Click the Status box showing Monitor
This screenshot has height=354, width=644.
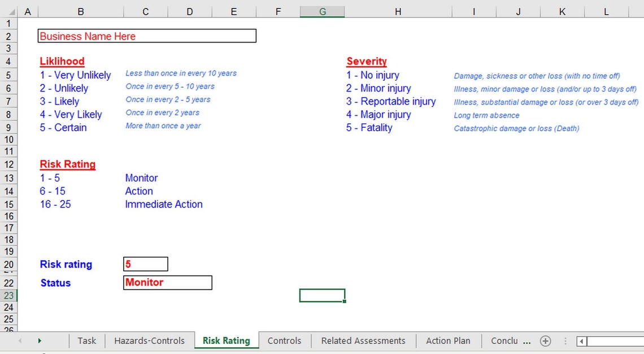click(167, 283)
